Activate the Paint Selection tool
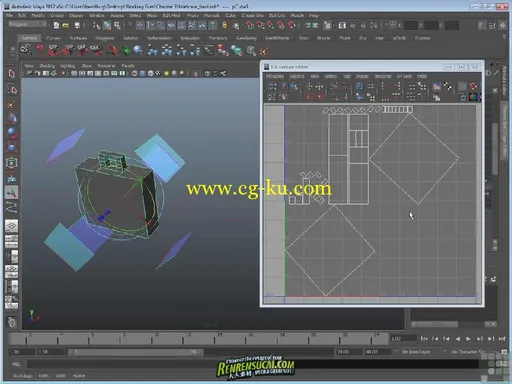The height and width of the screenshot is (384, 512). pyautogui.click(x=12, y=104)
